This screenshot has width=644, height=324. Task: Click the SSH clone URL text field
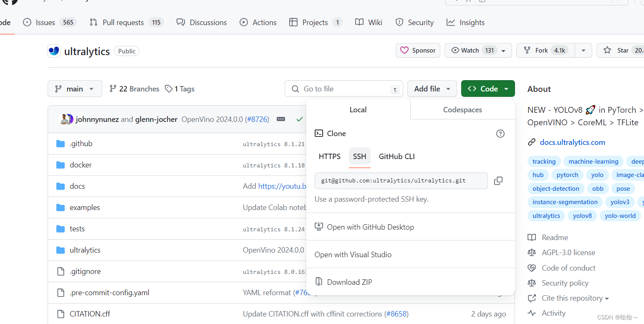[401, 181]
